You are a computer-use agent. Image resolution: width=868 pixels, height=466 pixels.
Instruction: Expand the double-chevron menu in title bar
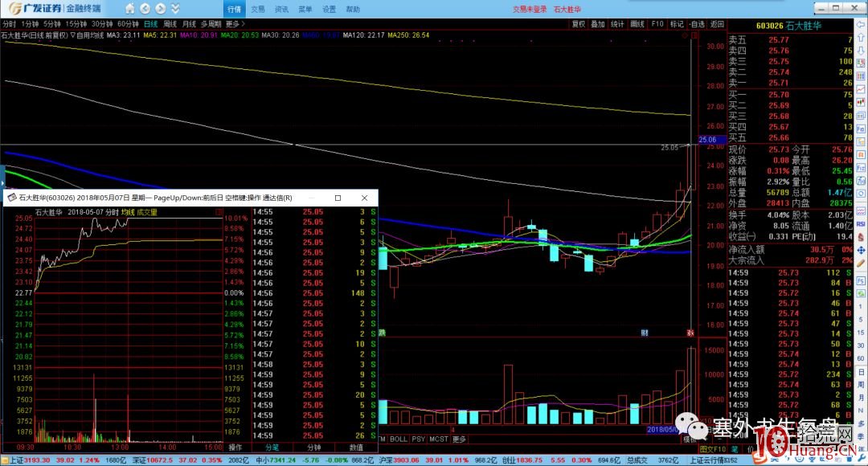coord(175,8)
